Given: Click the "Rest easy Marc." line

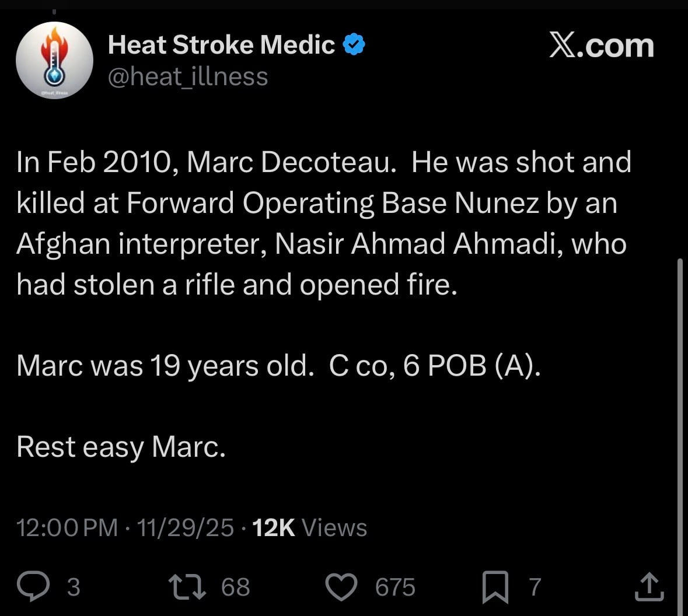Looking at the screenshot, I should [121, 447].
